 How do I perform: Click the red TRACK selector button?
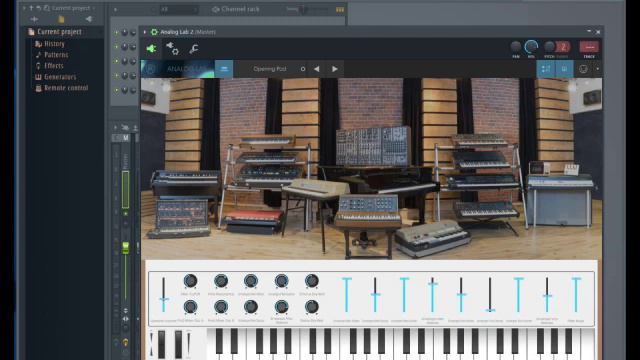click(x=589, y=47)
